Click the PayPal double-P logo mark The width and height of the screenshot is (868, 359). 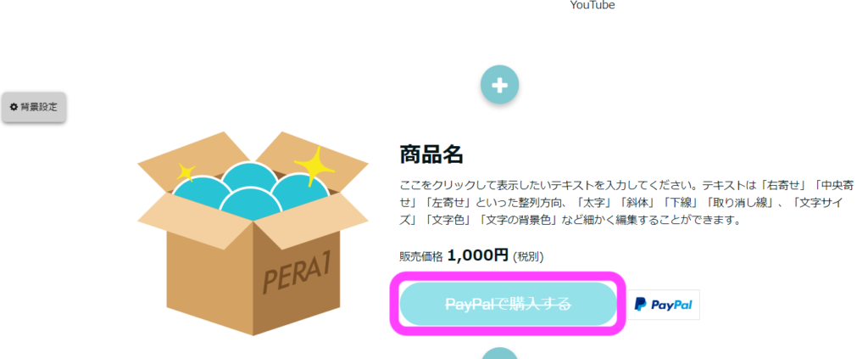(641, 304)
